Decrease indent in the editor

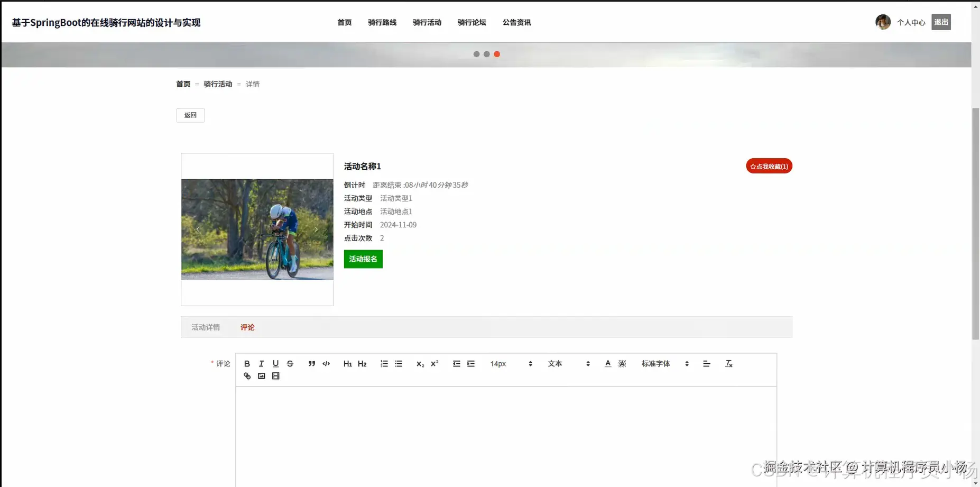(x=457, y=364)
